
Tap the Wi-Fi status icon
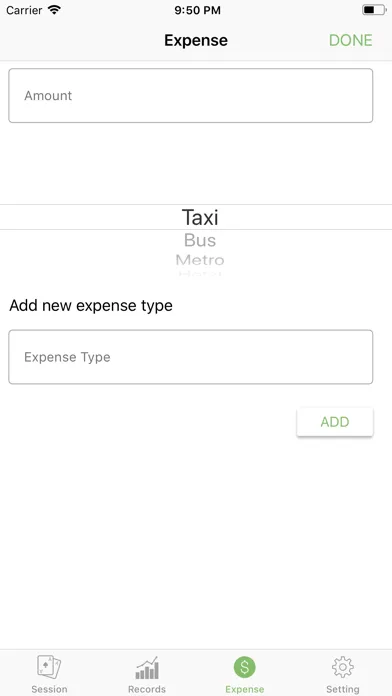[54, 10]
